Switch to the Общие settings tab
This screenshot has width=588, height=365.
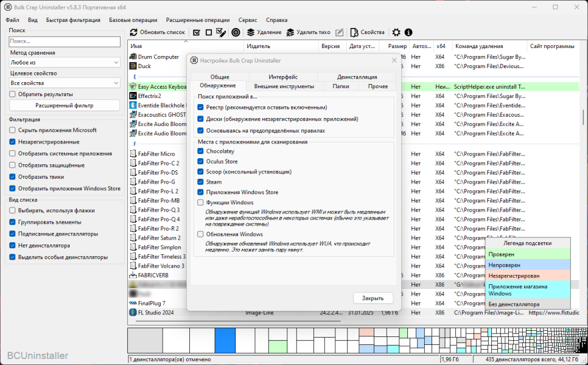pyautogui.click(x=219, y=77)
